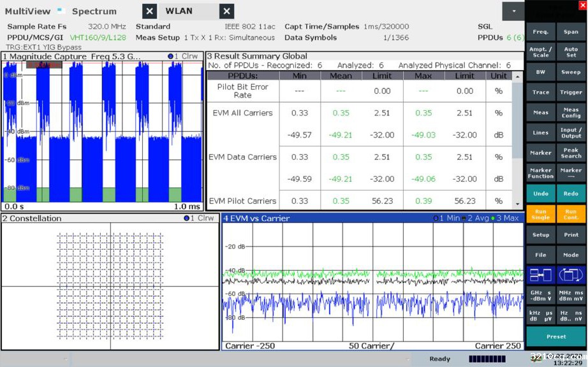Screen dimensions: 588x367
Task: Select the WLAN tab
Action: click(x=179, y=11)
